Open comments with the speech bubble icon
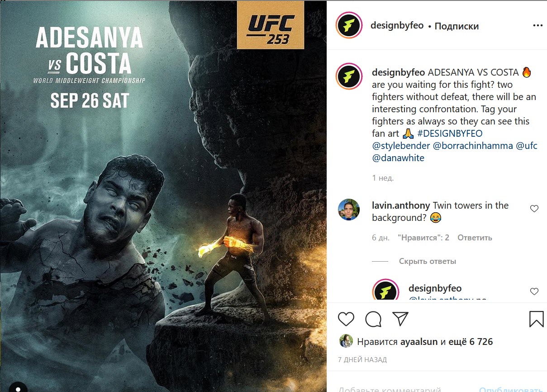 coord(373,319)
